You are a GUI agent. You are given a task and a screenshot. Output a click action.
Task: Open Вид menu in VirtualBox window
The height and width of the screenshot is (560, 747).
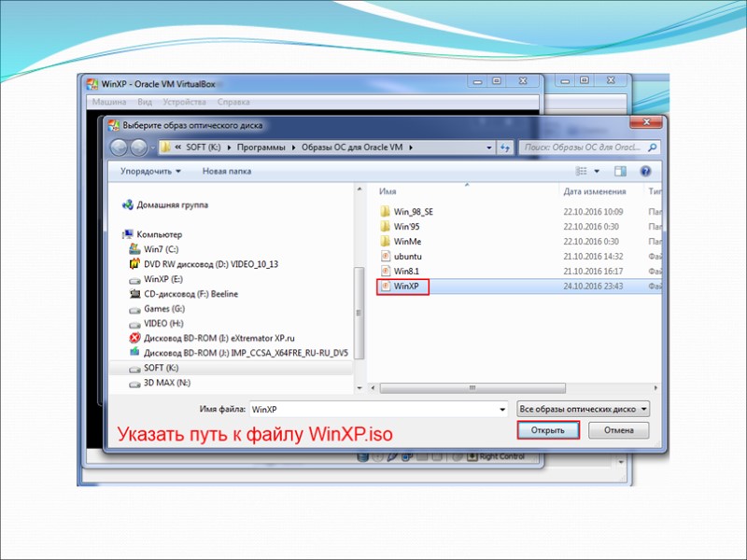point(145,102)
